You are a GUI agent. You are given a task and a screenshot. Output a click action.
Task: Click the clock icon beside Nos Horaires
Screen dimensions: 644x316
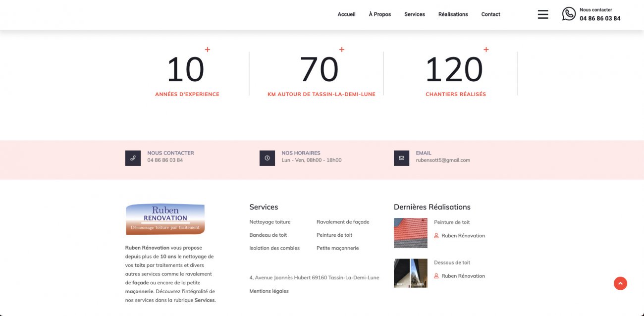267,158
